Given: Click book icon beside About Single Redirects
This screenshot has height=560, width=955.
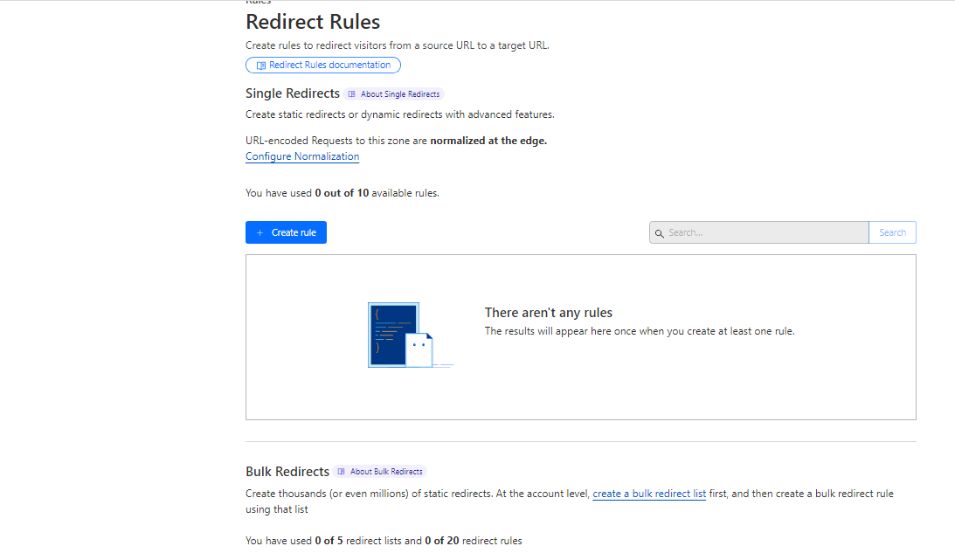Looking at the screenshot, I should pos(351,94).
